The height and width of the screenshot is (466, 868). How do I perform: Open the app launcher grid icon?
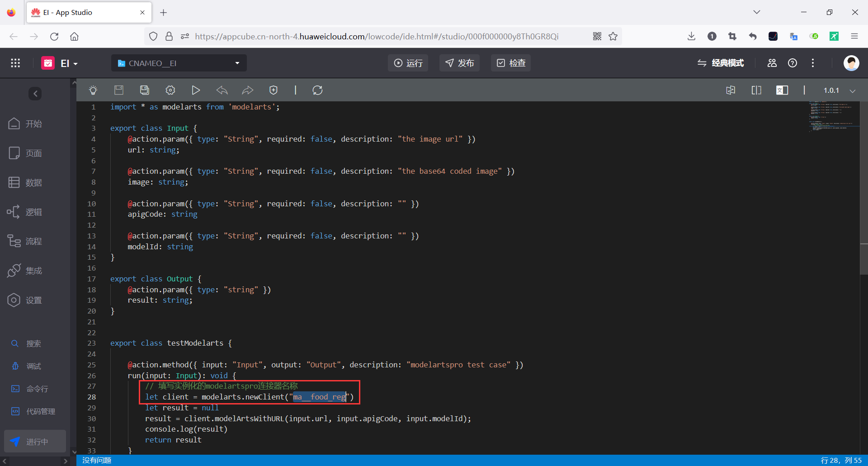point(15,63)
